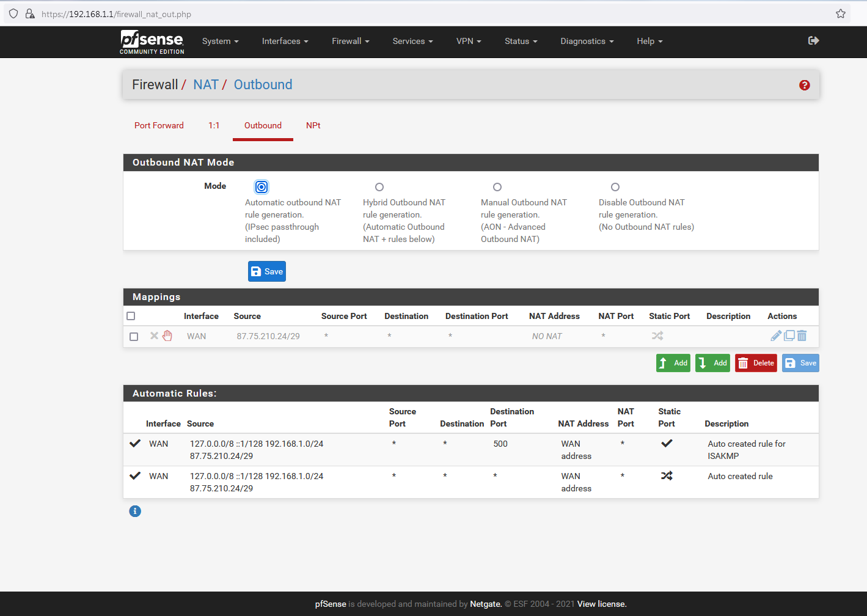Click the hand move icon on the mapping row
This screenshot has height=616, width=867.
pyautogui.click(x=167, y=335)
